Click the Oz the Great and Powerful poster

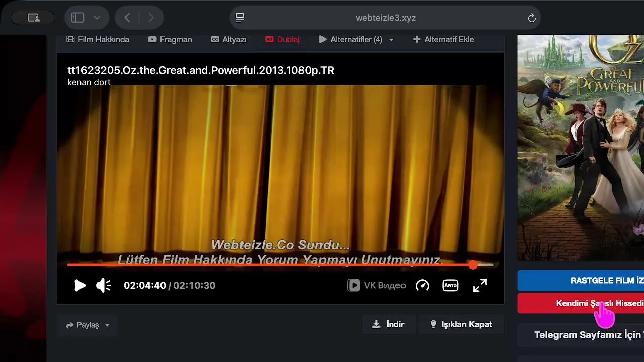581,147
